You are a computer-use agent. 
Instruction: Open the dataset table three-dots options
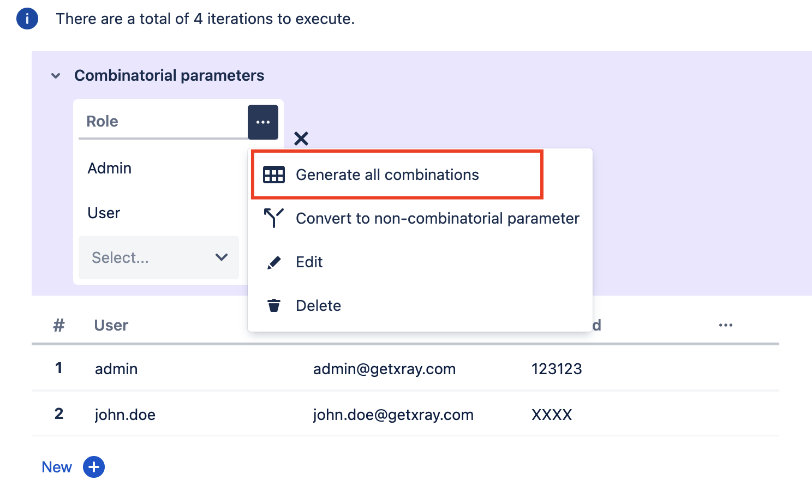coord(726,325)
